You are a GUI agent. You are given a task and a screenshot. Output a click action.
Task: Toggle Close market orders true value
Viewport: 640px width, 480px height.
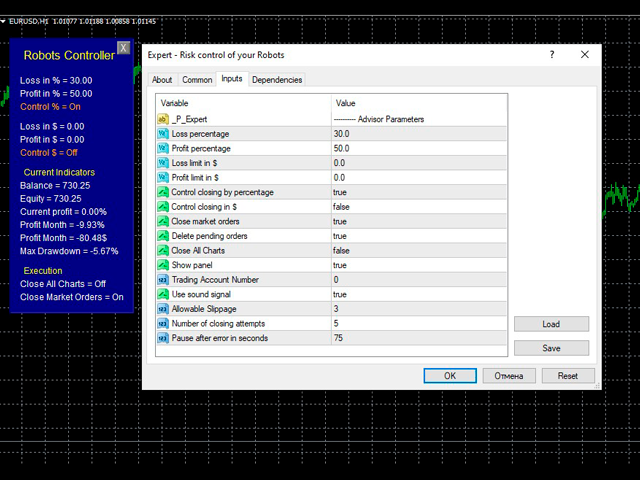click(x=419, y=221)
